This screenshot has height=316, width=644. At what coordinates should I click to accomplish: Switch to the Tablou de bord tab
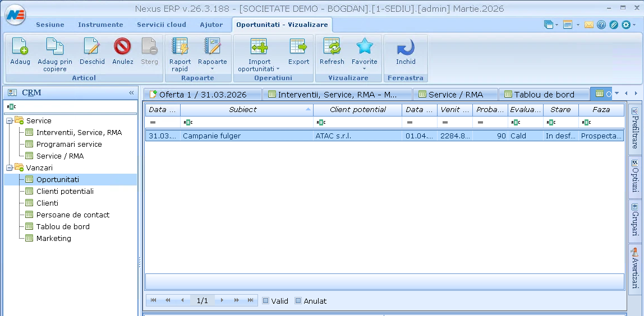pyautogui.click(x=544, y=94)
